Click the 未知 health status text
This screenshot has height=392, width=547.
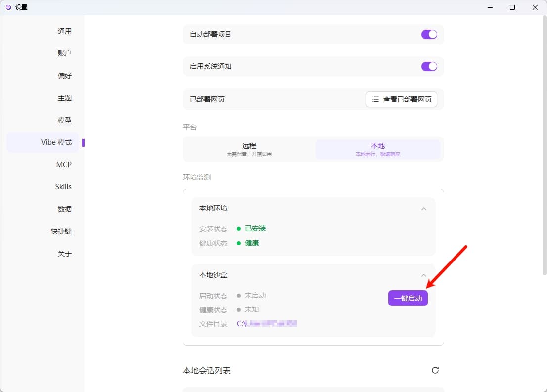(x=252, y=309)
